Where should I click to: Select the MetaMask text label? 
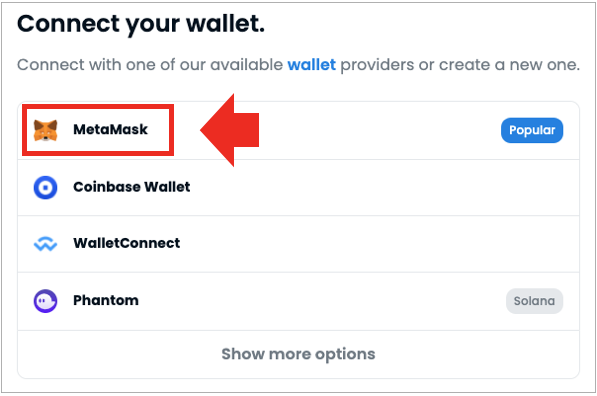click(x=110, y=129)
